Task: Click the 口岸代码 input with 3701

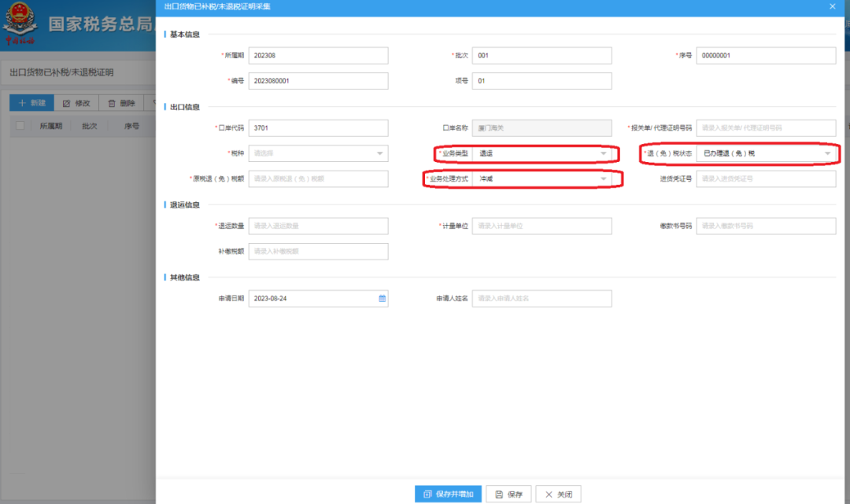Action: [x=318, y=127]
